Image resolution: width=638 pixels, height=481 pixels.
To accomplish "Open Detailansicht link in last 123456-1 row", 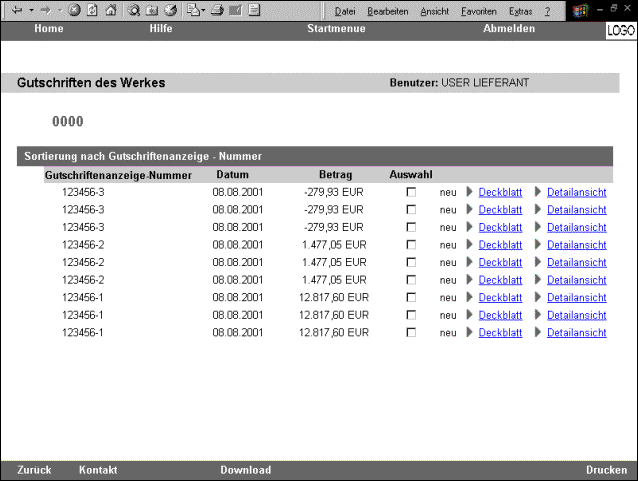I will pos(577,332).
